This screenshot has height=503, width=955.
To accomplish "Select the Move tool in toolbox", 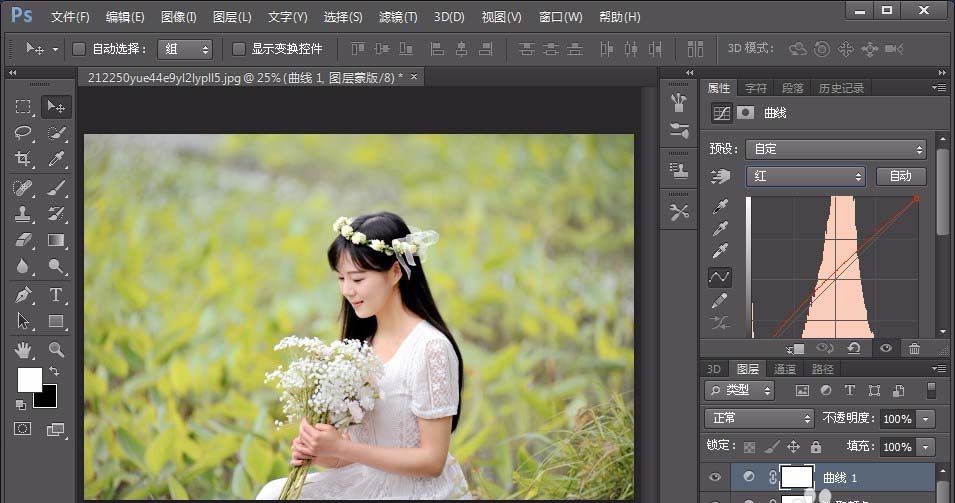I will (x=56, y=107).
